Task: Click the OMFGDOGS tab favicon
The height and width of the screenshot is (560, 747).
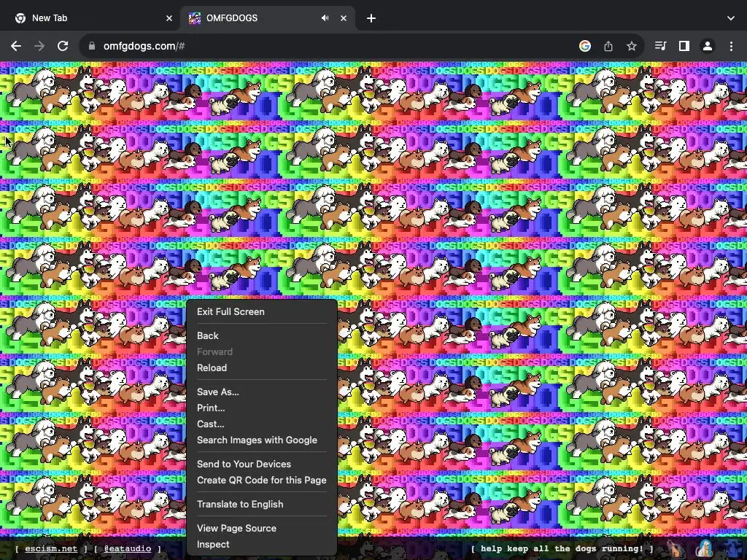Action: pyautogui.click(x=194, y=18)
